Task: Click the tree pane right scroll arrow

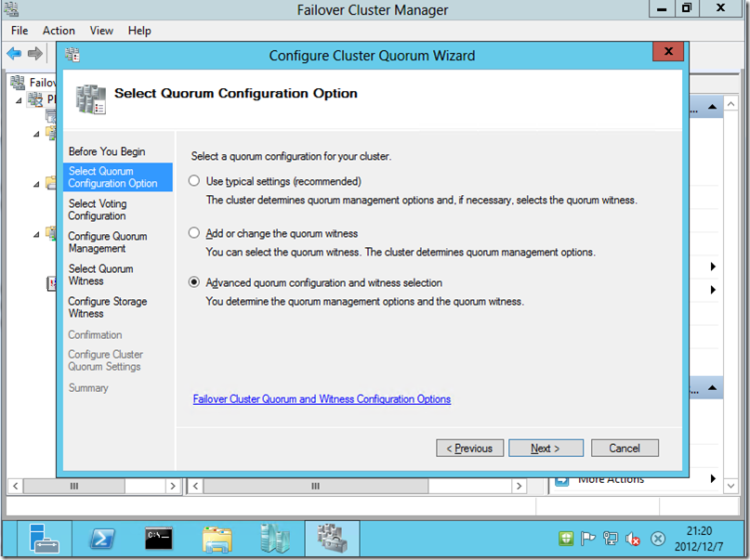Action: [x=173, y=486]
